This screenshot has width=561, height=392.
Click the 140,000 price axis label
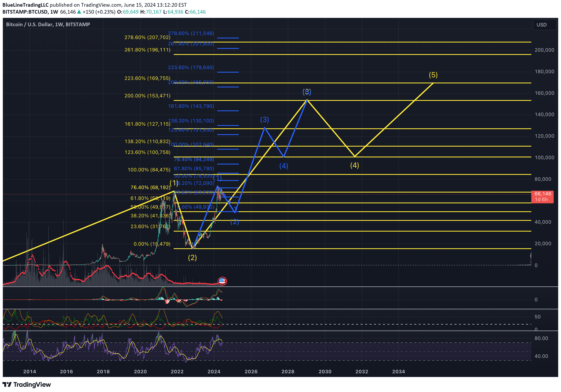click(544, 115)
